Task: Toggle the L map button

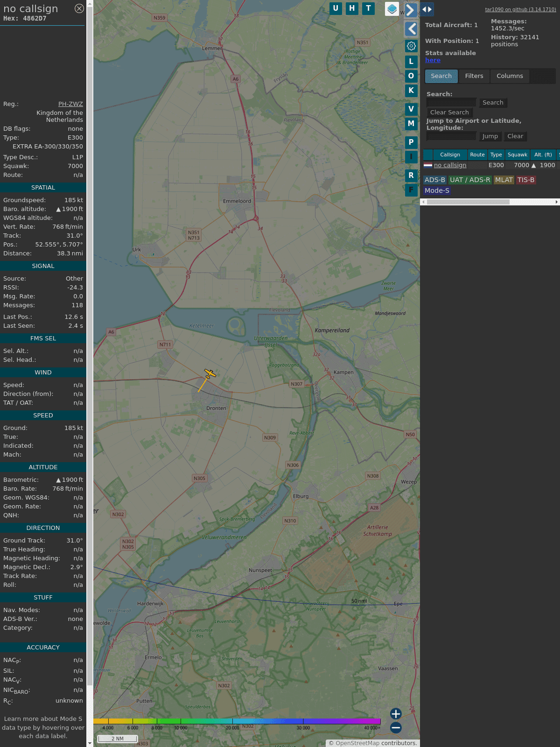Action: (x=411, y=61)
